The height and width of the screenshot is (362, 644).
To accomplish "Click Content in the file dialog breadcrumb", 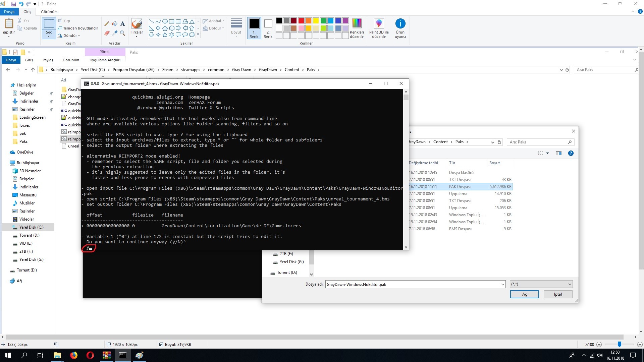I will 440,142.
